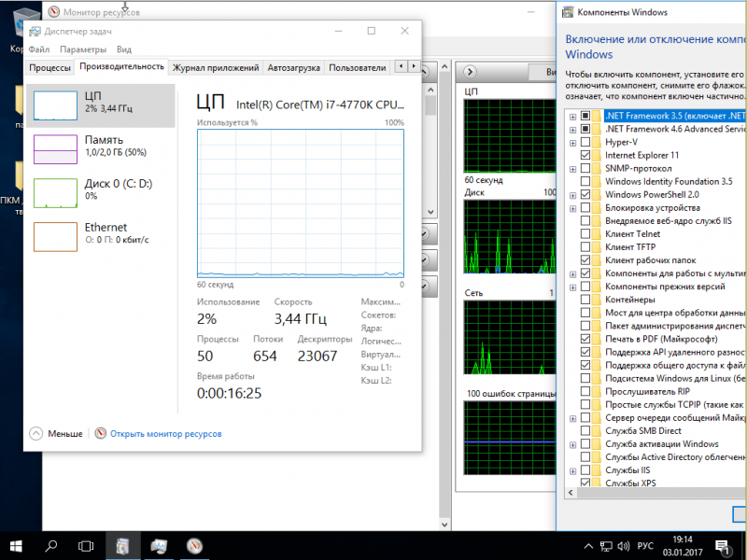Enable the Hyper-V checkbox
Viewport: 747px width, 560px height.
[585, 142]
